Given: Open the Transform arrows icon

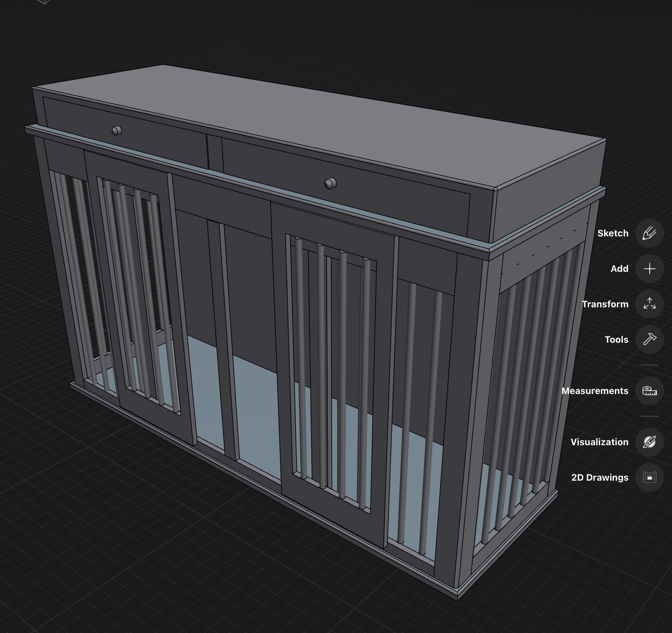Looking at the screenshot, I should tap(649, 304).
